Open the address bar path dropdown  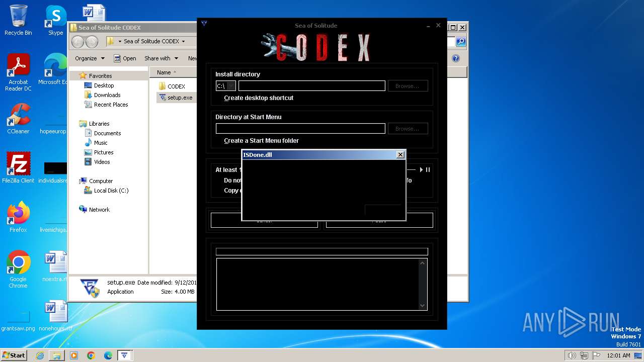pos(183,41)
